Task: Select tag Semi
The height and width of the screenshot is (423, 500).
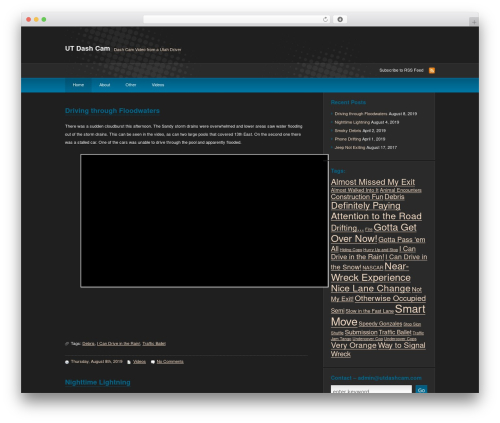Action: pyautogui.click(x=337, y=311)
